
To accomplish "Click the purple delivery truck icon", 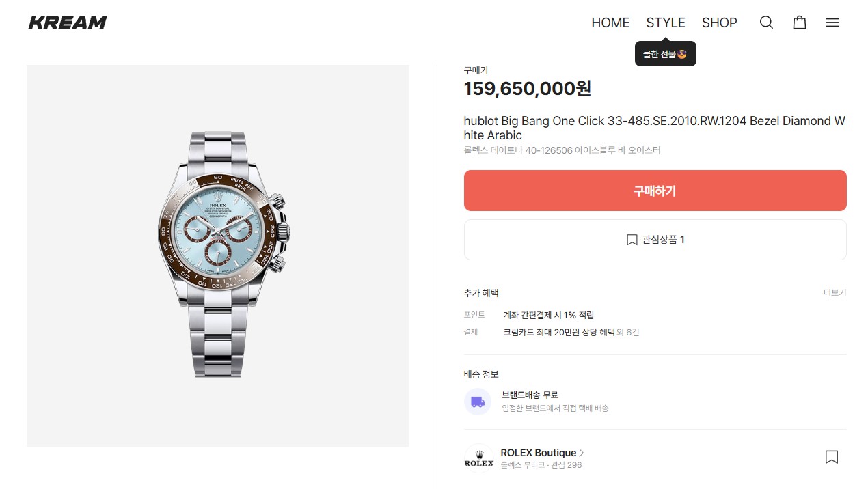I will tap(477, 402).
